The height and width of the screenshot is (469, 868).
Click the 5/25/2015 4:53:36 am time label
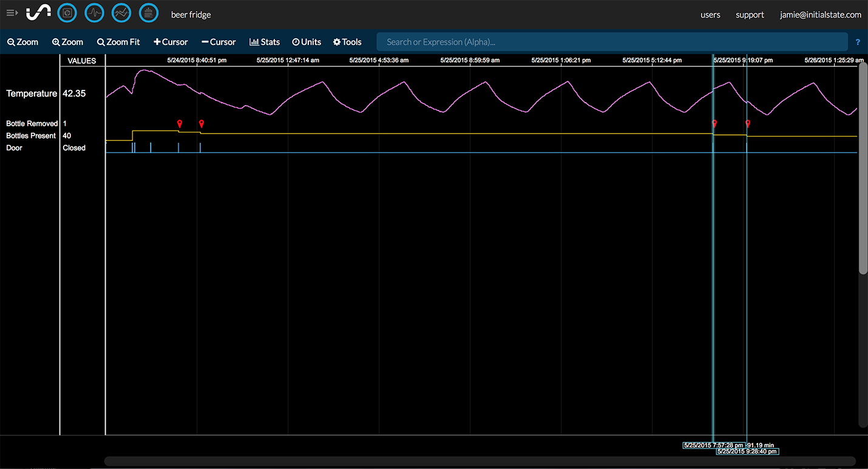coord(379,60)
